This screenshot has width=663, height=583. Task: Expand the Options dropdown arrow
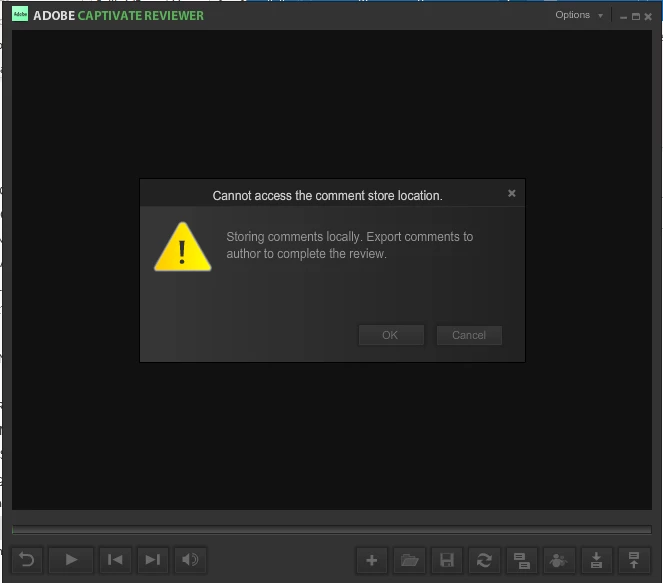click(600, 16)
